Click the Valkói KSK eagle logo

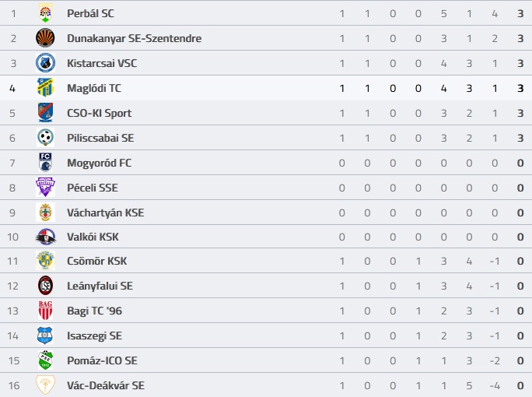[x=45, y=237]
